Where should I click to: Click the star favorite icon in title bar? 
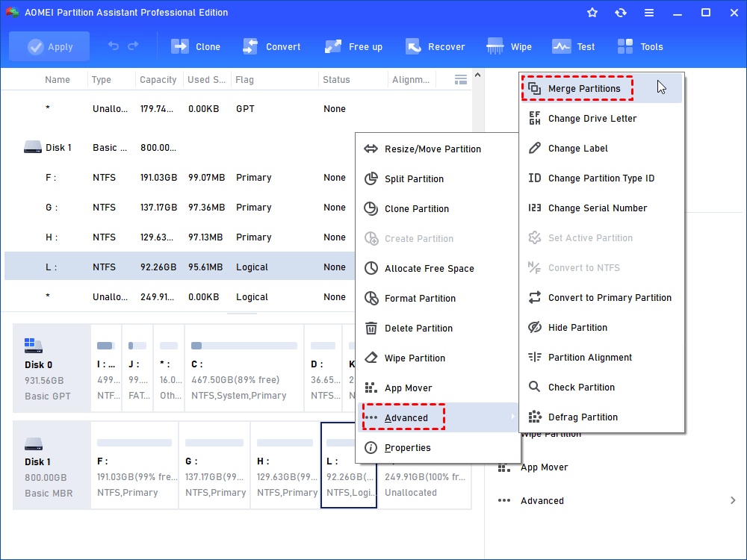click(592, 13)
